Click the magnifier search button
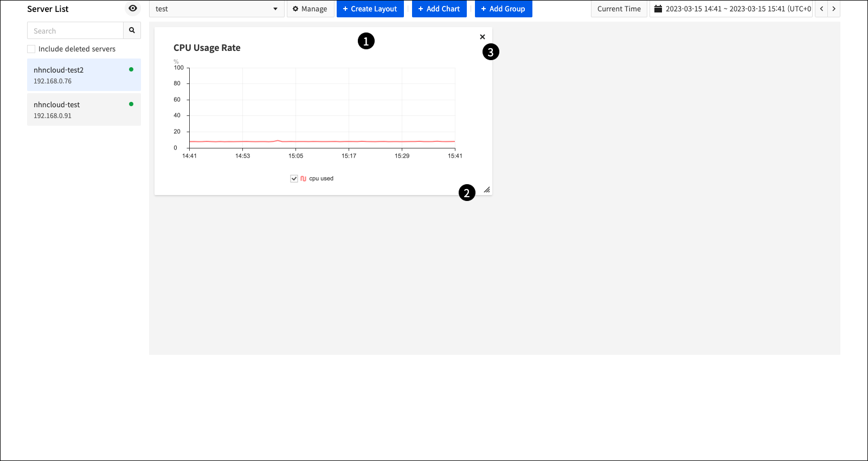The height and width of the screenshot is (461, 868). (132, 30)
